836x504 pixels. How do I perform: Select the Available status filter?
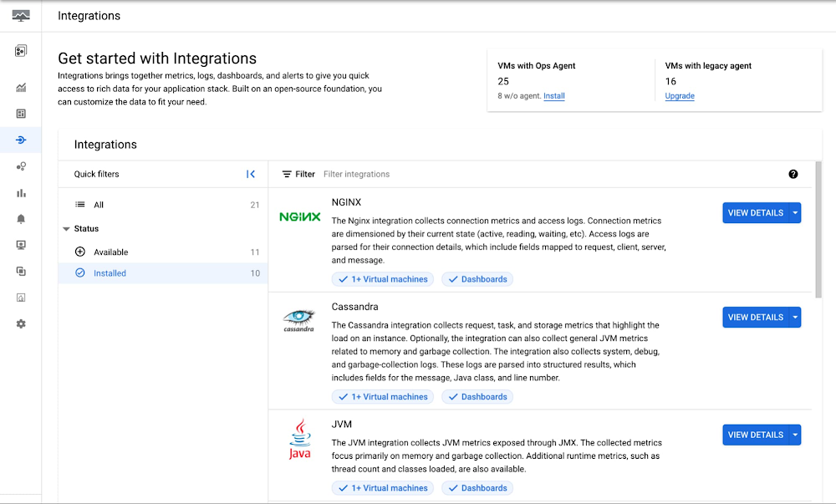[x=110, y=252]
